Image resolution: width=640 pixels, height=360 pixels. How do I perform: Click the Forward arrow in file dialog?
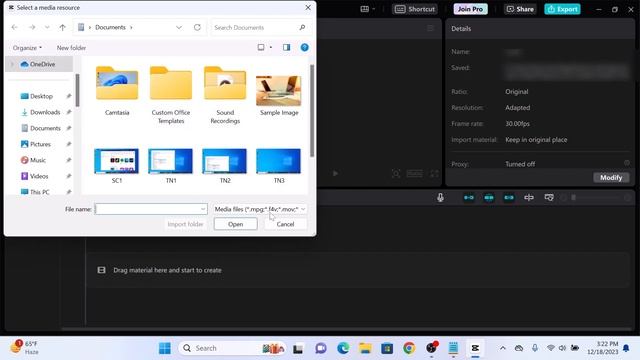[x=32, y=27]
